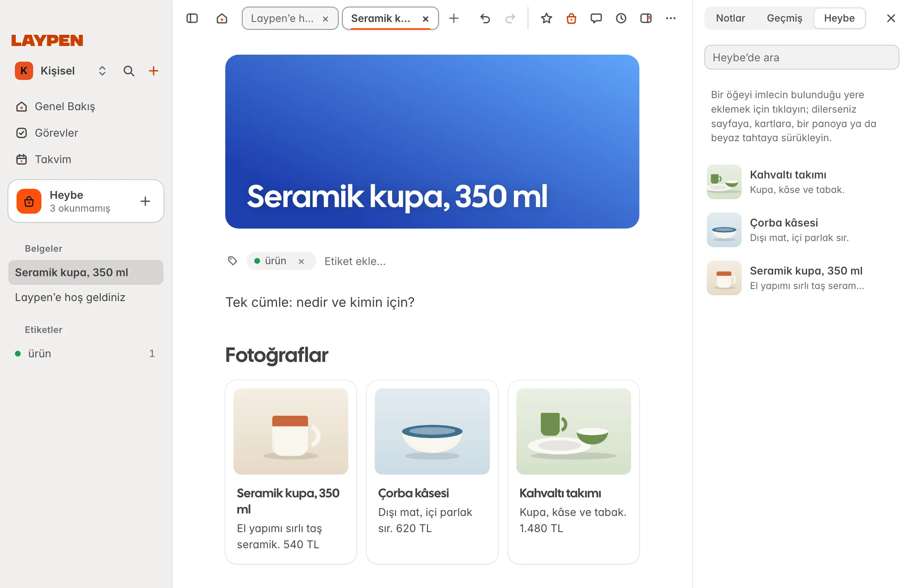
Task: Click the Heybe'de ara search field
Action: 802,57
